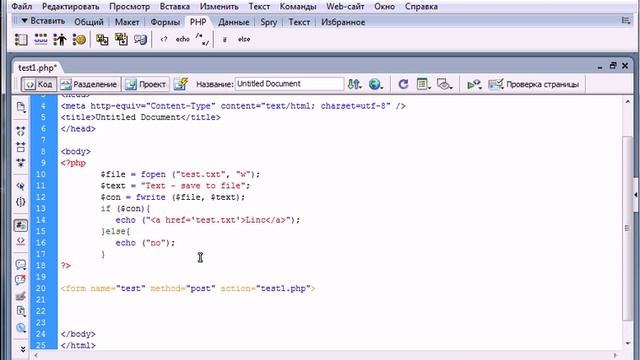This screenshot has height=360, width=640.
Task: Click move or convert CSS icon
Action: pos(21,328)
